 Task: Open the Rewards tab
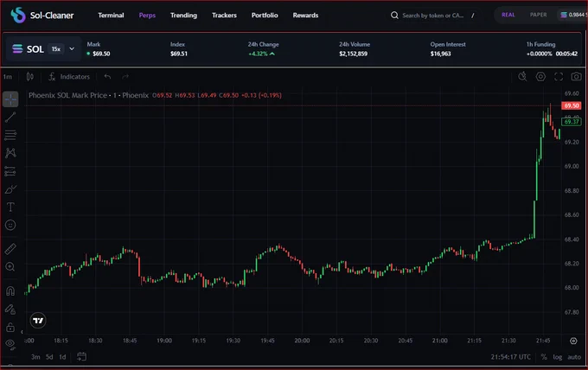(305, 16)
